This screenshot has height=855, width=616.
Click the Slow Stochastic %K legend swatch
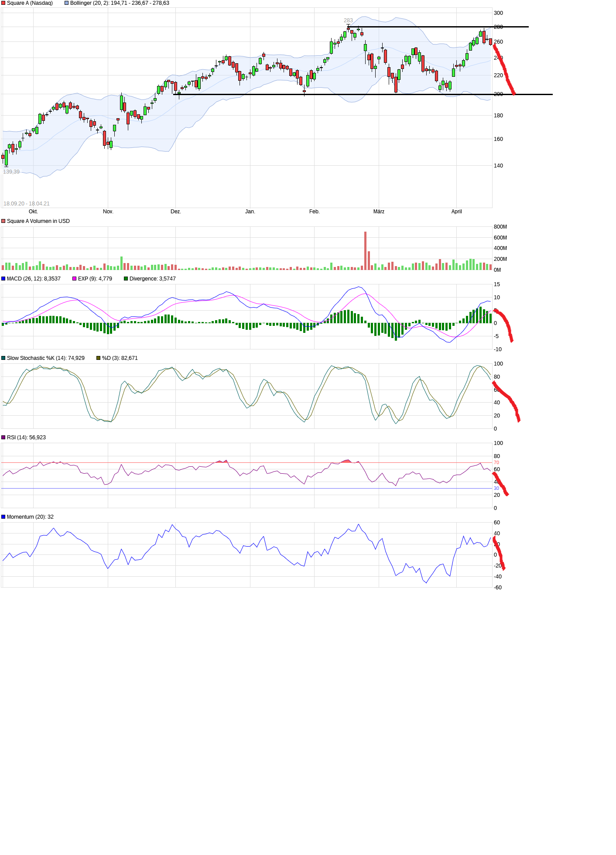(x=3, y=358)
